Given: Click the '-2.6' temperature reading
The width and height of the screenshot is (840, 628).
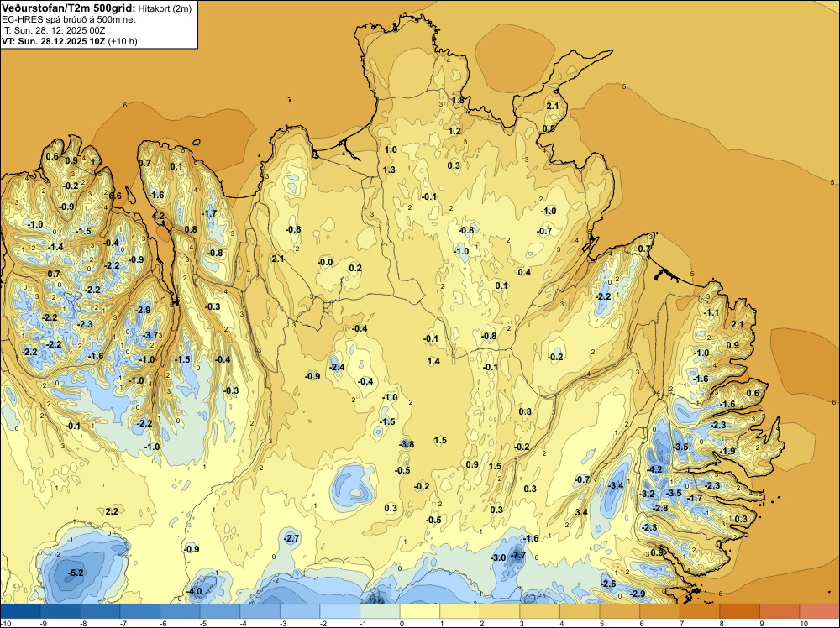Looking at the screenshot, I should pyautogui.click(x=607, y=584).
